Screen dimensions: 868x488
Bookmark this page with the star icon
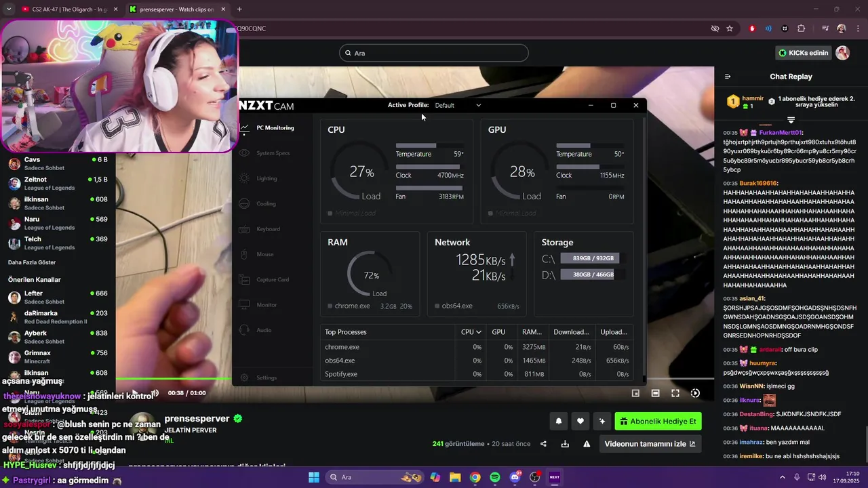[730, 28]
